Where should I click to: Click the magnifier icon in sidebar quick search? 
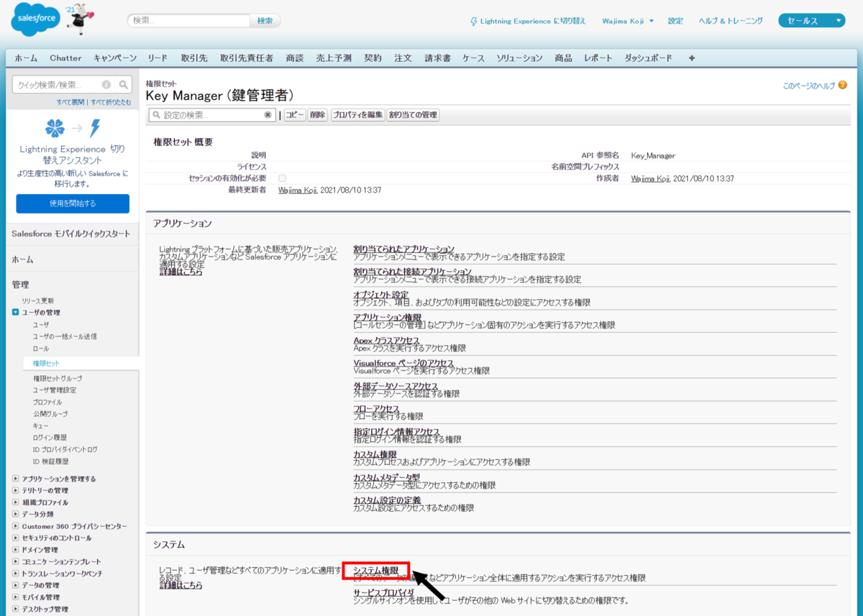tap(124, 84)
